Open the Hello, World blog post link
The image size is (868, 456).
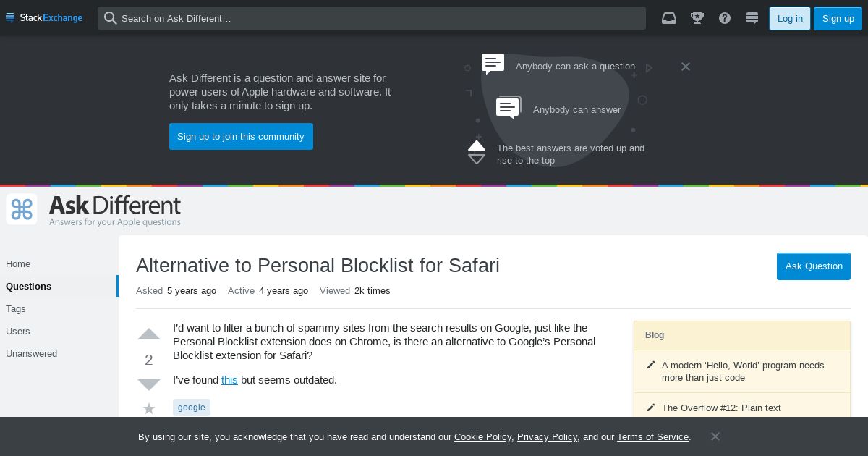tap(743, 371)
